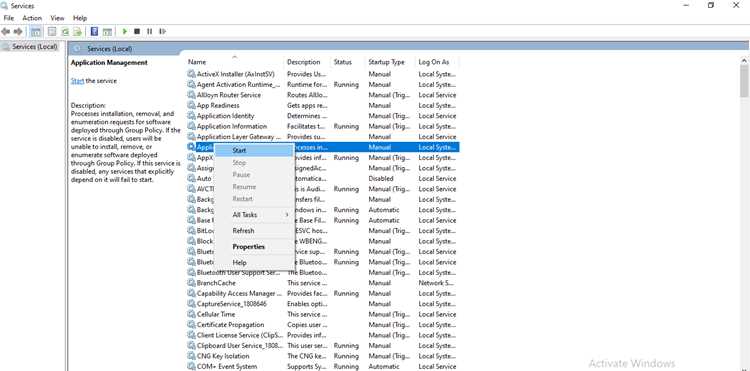This screenshot has height=371, width=750.
Task: Click the Back arrow toolbar icon
Action: 6,31
